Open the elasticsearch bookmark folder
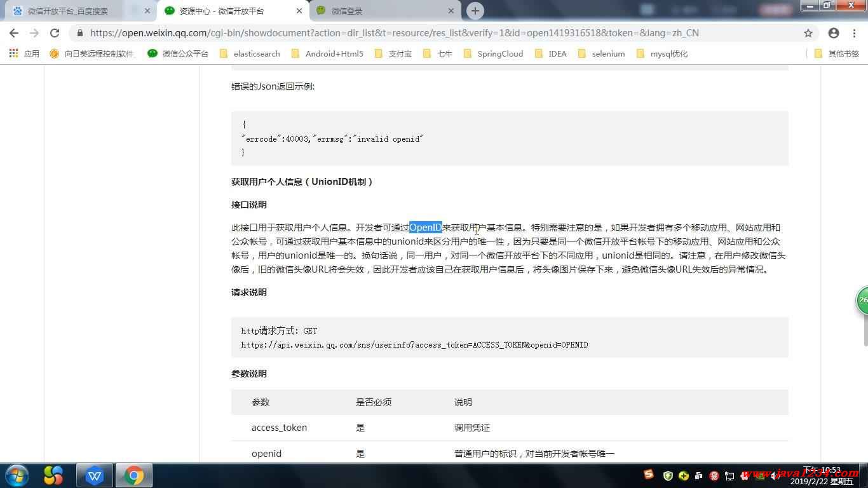Image resolution: width=868 pixels, height=488 pixels. click(249, 53)
